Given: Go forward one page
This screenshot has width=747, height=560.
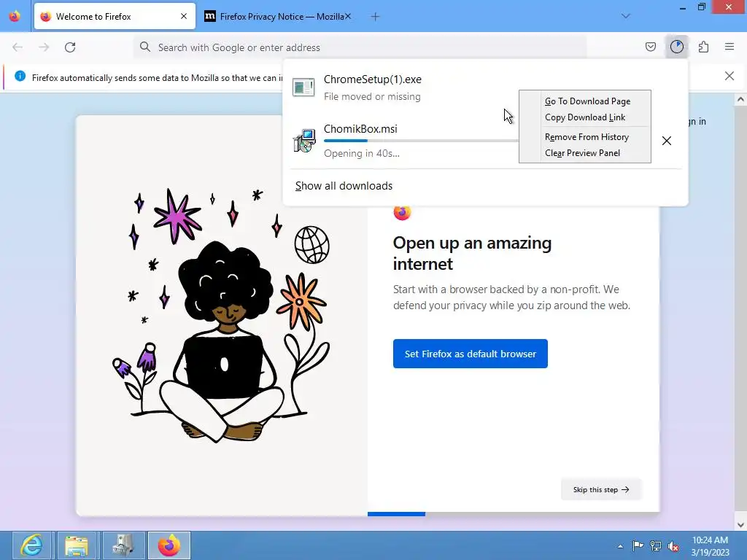Looking at the screenshot, I should pos(44,47).
